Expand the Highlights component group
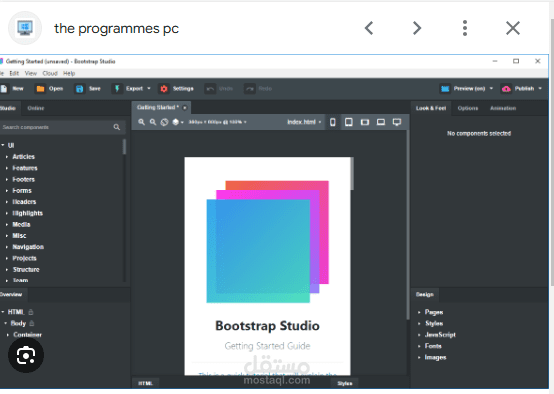Screen dimensions: 554x394 7,213
